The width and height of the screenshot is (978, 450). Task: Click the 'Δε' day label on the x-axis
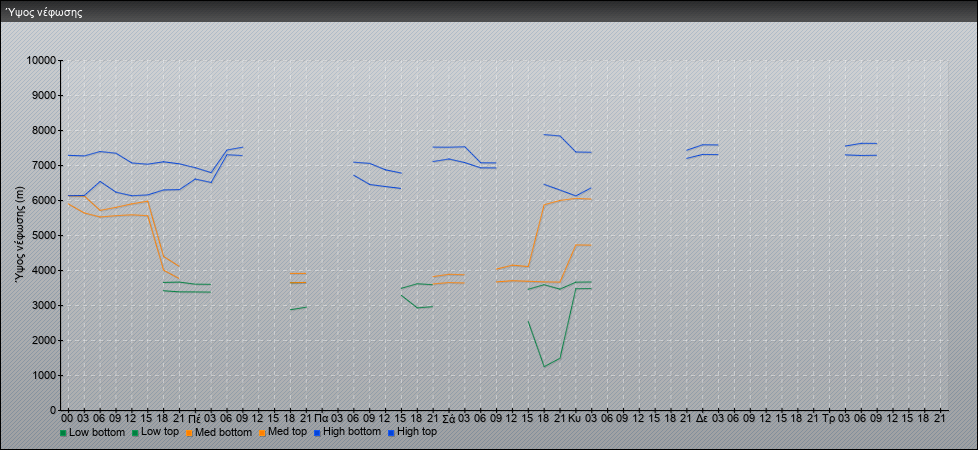[x=702, y=418]
